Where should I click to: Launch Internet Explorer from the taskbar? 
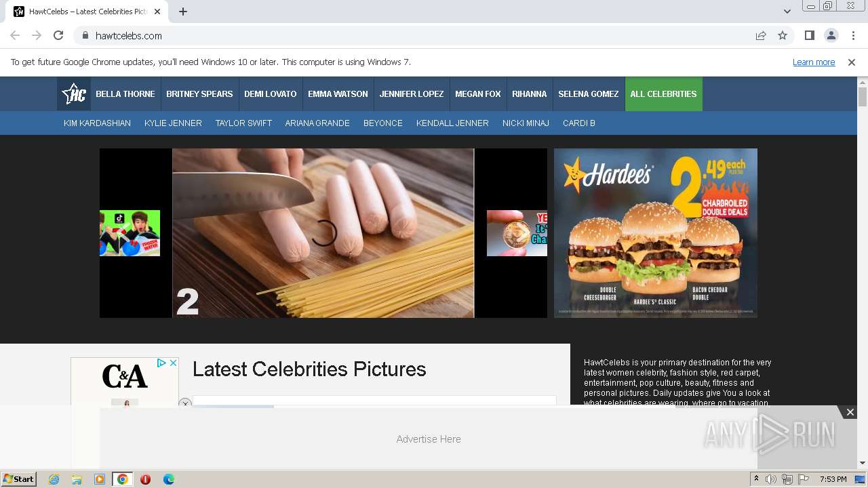[x=54, y=479]
